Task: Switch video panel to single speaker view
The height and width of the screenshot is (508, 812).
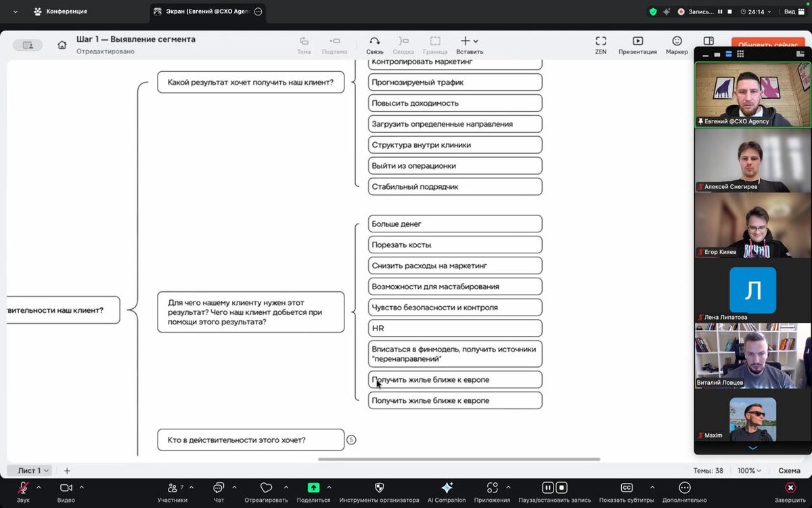Action: tap(717, 55)
